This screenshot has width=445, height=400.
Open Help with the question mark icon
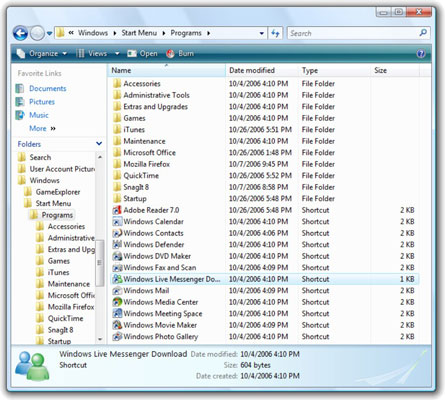coord(421,53)
